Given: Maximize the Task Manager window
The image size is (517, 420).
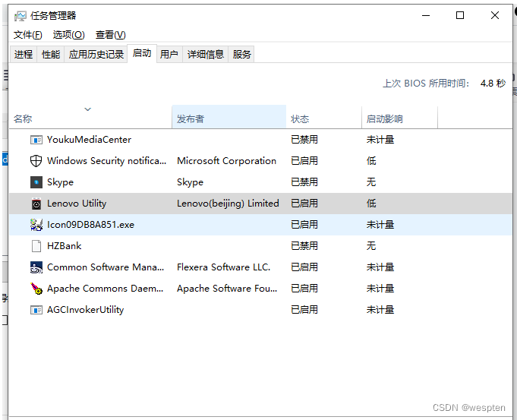Looking at the screenshot, I should (460, 15).
